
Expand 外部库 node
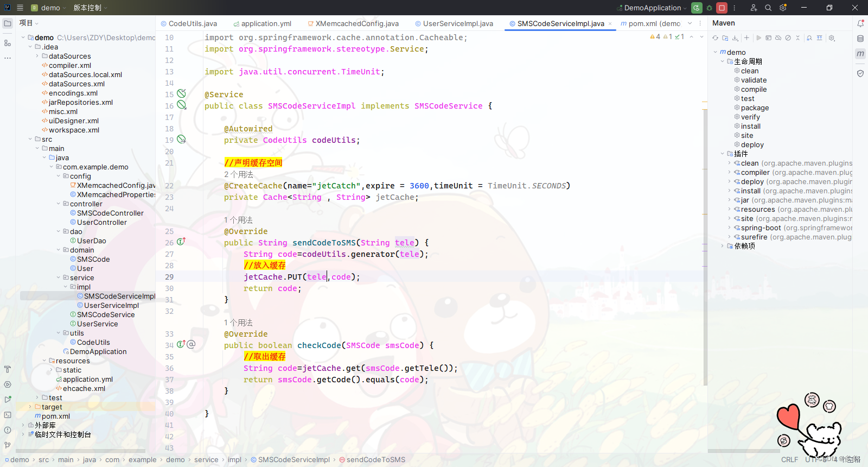point(23,425)
